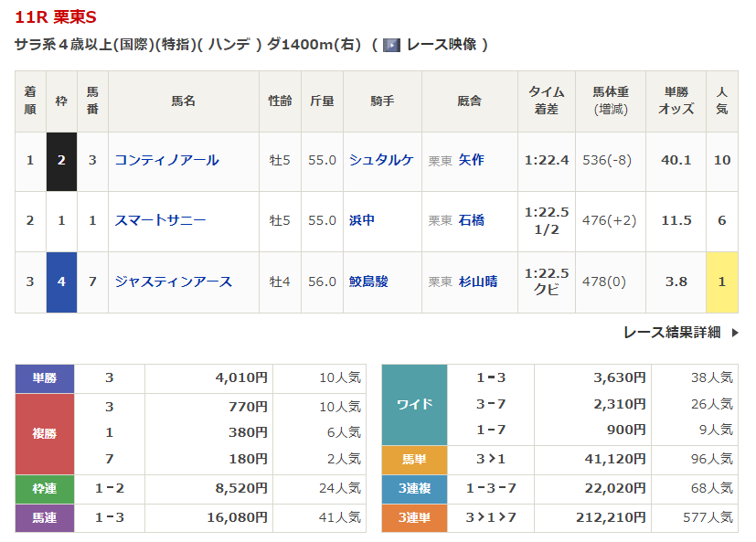Click the arrow beside レース結果詳細
This screenshot has width=756, height=542.
coord(735,333)
